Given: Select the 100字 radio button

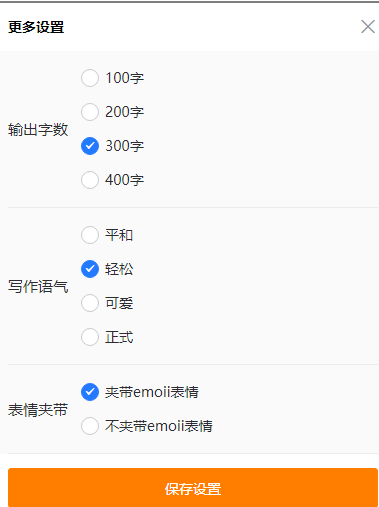Looking at the screenshot, I should (90, 78).
